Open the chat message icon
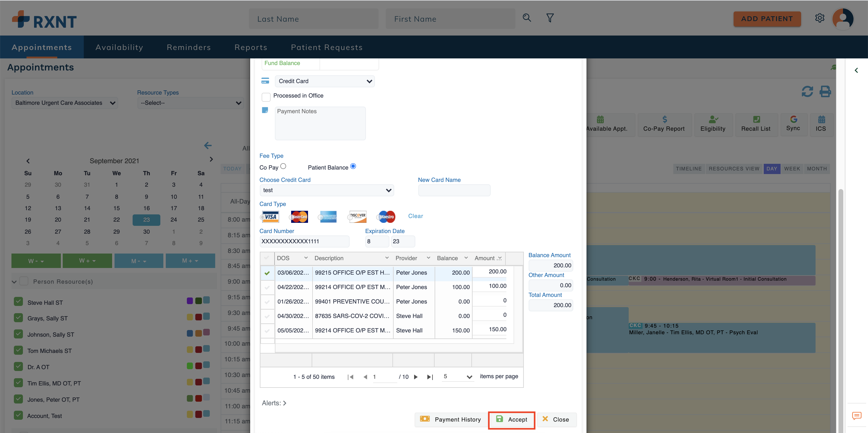The height and width of the screenshot is (433, 868). point(856,416)
